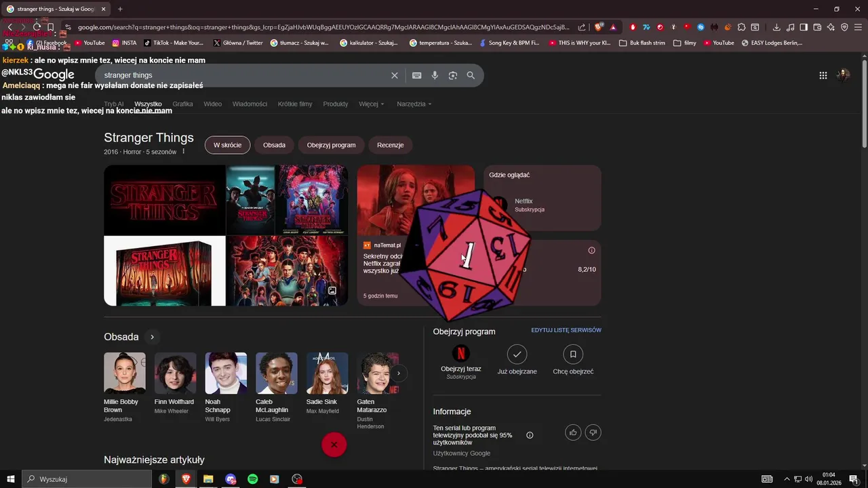Open Noah Schnapp cast card
The height and width of the screenshot is (488, 868).
coord(226,387)
